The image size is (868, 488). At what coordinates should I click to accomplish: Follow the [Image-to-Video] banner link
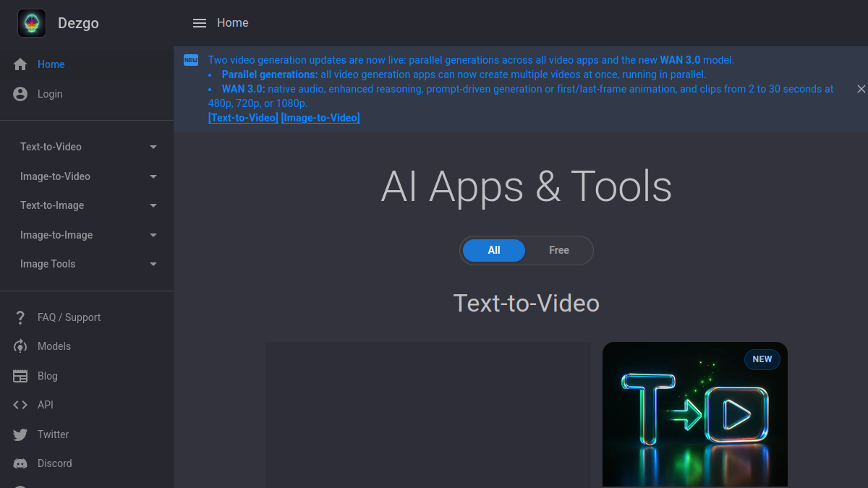tap(320, 118)
